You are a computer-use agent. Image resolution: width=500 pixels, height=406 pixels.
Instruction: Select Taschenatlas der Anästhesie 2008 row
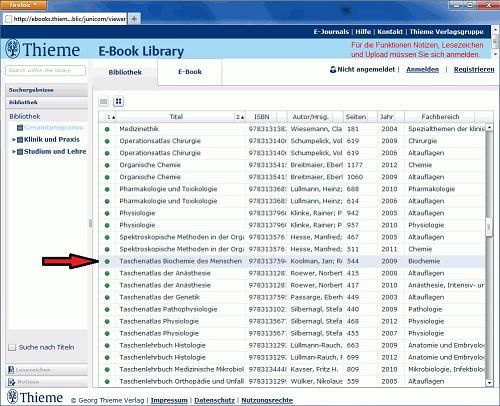(x=292, y=273)
